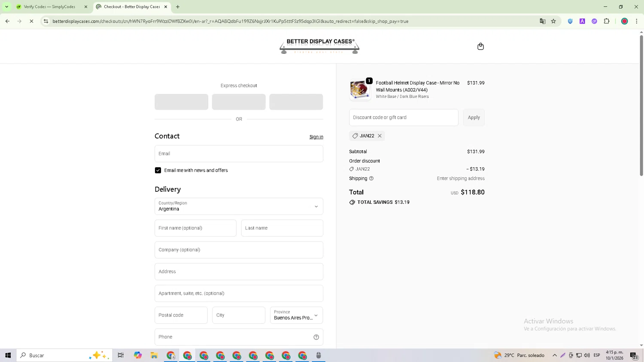Open the volume control in system tray
Viewport: 644px width, 362px height.
tap(587, 355)
